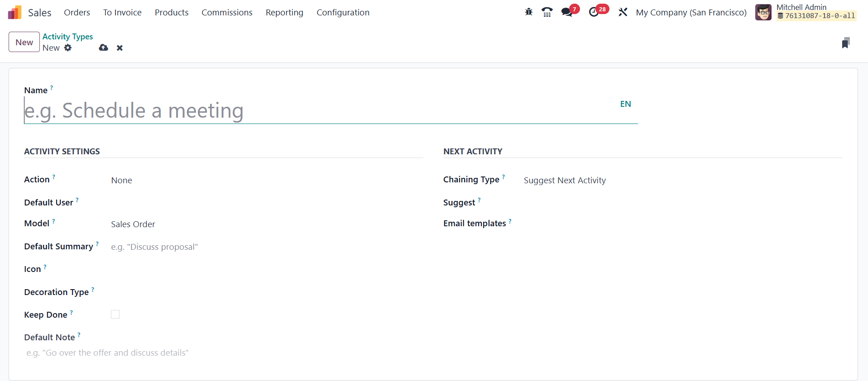The width and height of the screenshot is (868, 381).
Task: Open the activities clock icon
Action: point(594,12)
